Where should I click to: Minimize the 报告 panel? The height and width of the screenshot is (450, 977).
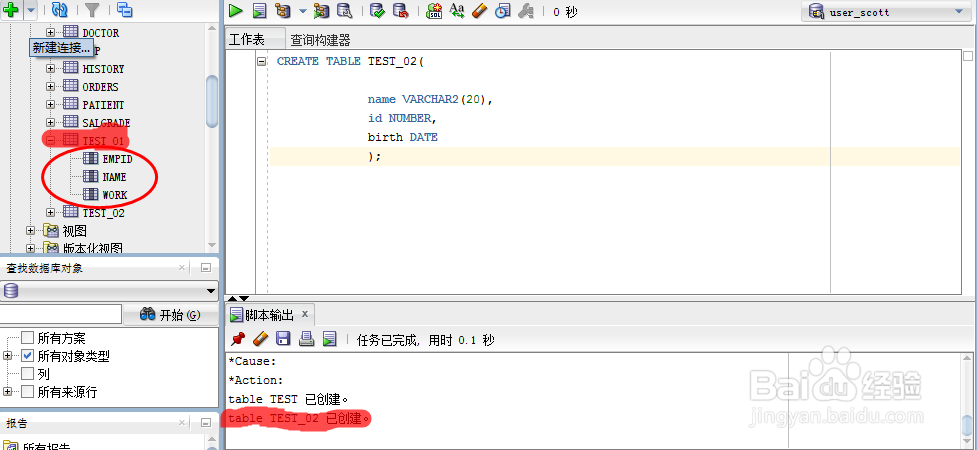tap(206, 424)
